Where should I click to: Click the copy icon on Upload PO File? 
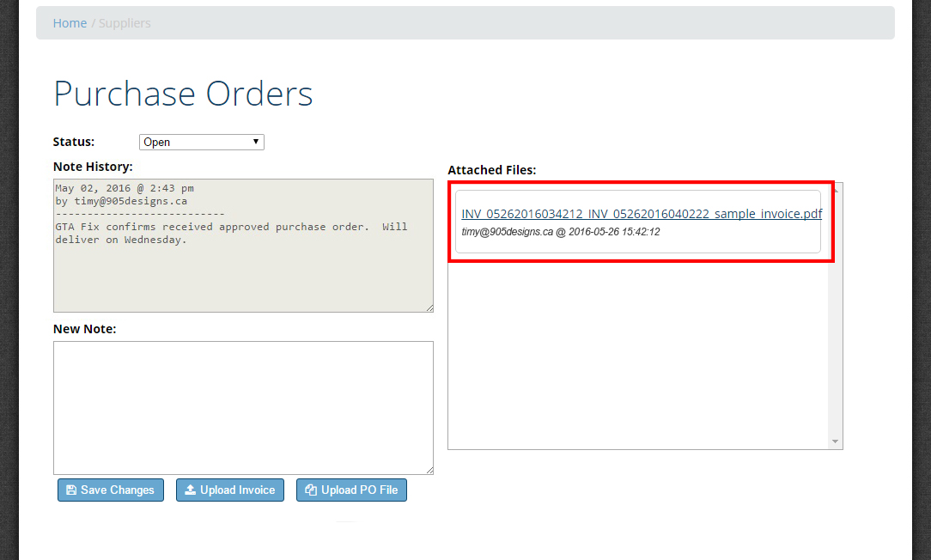coord(311,490)
